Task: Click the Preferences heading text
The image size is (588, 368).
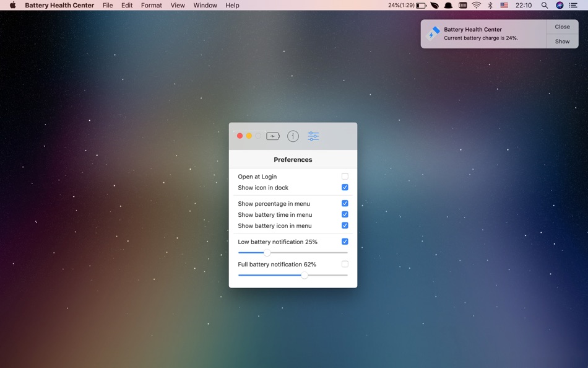Action: (x=293, y=160)
